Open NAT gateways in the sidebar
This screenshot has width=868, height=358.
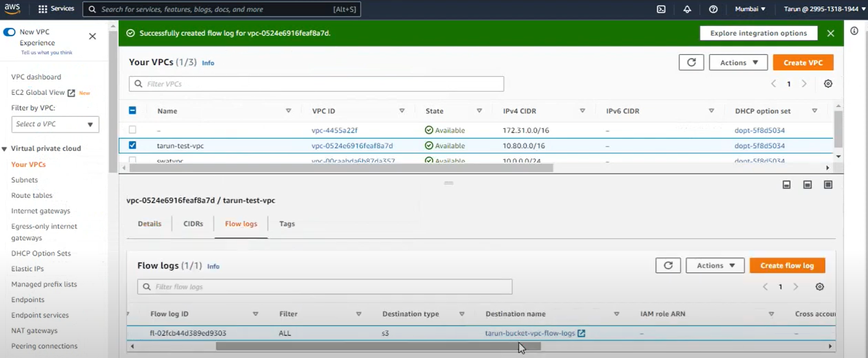tap(34, 331)
